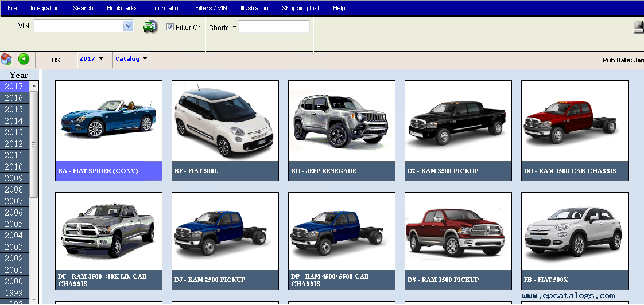Viewport: 644px width, 305px height.
Task: Select year 2013 in the Year list
Action: tap(14, 132)
